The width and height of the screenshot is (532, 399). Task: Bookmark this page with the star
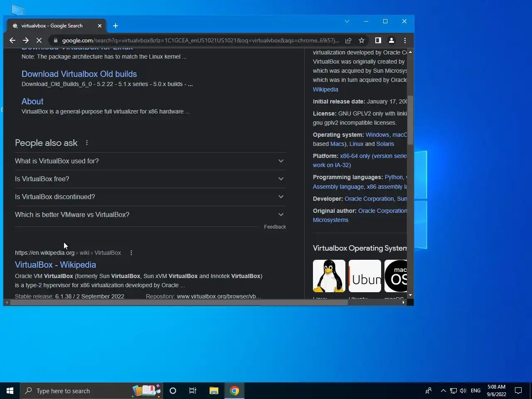pyautogui.click(x=362, y=40)
